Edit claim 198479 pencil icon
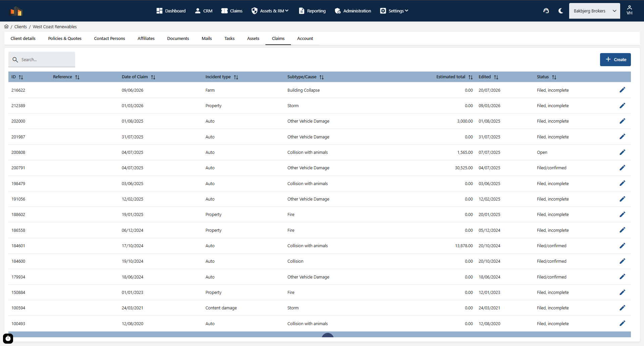Screen dimensions: 644x346 pyautogui.click(x=622, y=183)
